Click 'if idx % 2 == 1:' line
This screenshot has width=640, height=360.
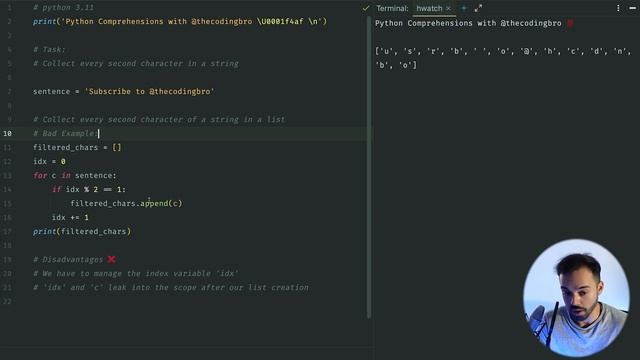(89, 189)
